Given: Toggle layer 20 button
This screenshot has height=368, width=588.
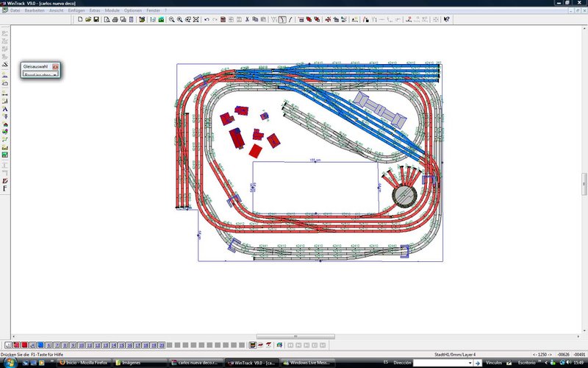Looking at the screenshot, I should tap(162, 345).
